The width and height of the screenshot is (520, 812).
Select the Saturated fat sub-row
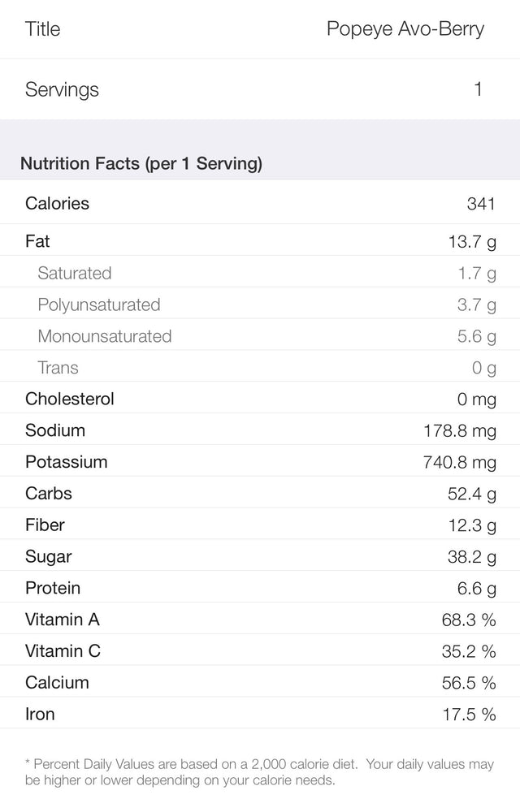coord(260,274)
